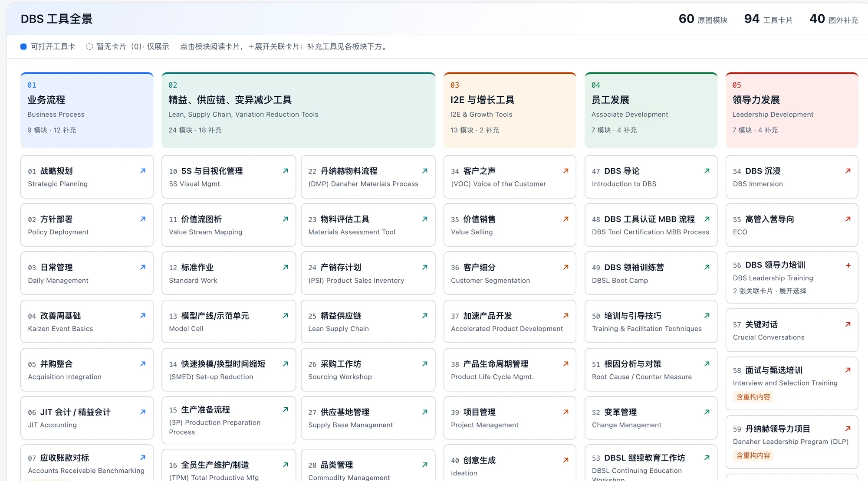This screenshot has height=481, width=868.
Task: Open the DBS 领袖训练营 card
Action: [x=651, y=273]
